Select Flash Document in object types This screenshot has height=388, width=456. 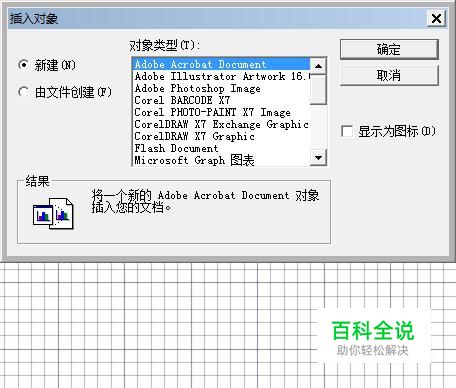pyautogui.click(x=221, y=148)
